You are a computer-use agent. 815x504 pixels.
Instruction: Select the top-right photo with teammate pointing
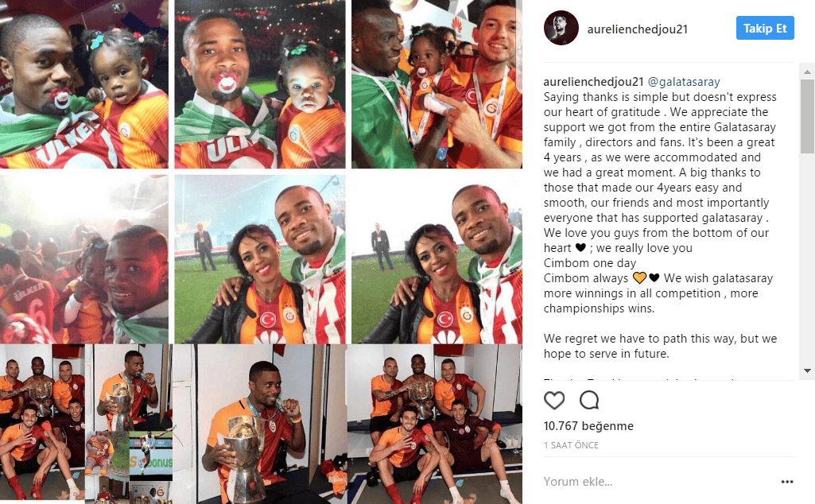point(437,84)
